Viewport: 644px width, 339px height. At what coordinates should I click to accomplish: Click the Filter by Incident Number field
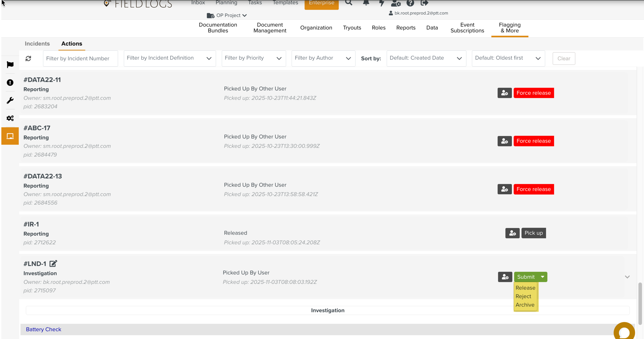tap(80, 59)
